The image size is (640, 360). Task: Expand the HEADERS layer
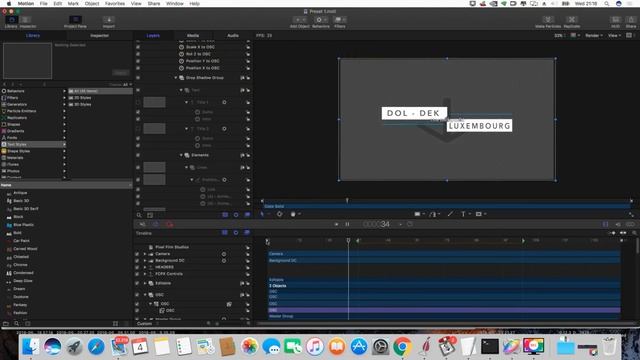[x=145, y=267]
